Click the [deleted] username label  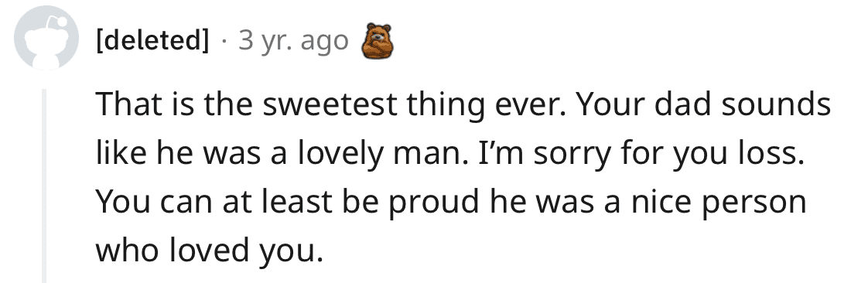[x=152, y=40]
